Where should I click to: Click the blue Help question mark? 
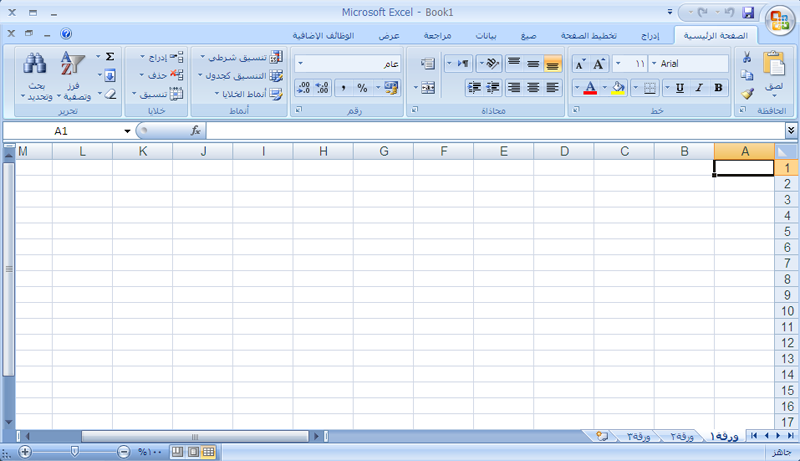tap(66, 34)
